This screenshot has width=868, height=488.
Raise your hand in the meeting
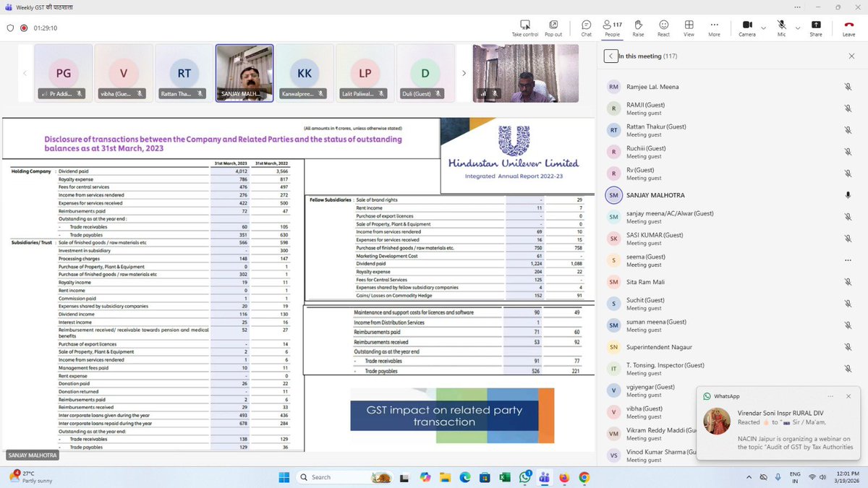coord(638,27)
